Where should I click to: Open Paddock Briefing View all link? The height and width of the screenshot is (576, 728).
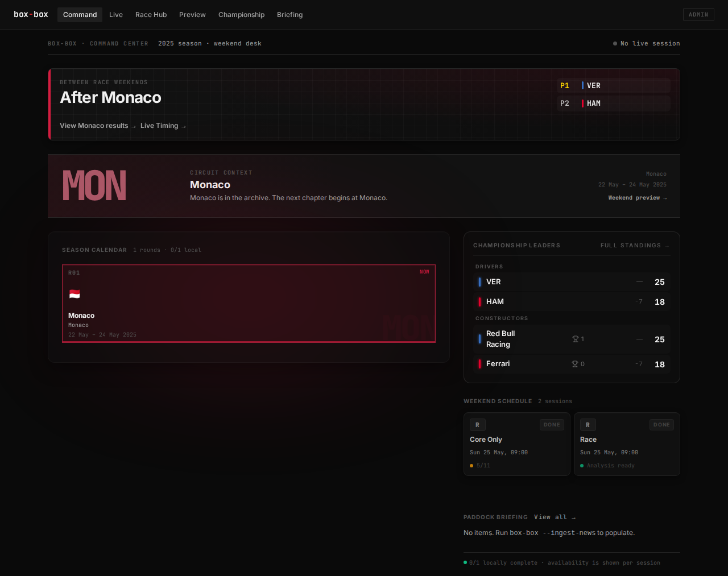555,517
